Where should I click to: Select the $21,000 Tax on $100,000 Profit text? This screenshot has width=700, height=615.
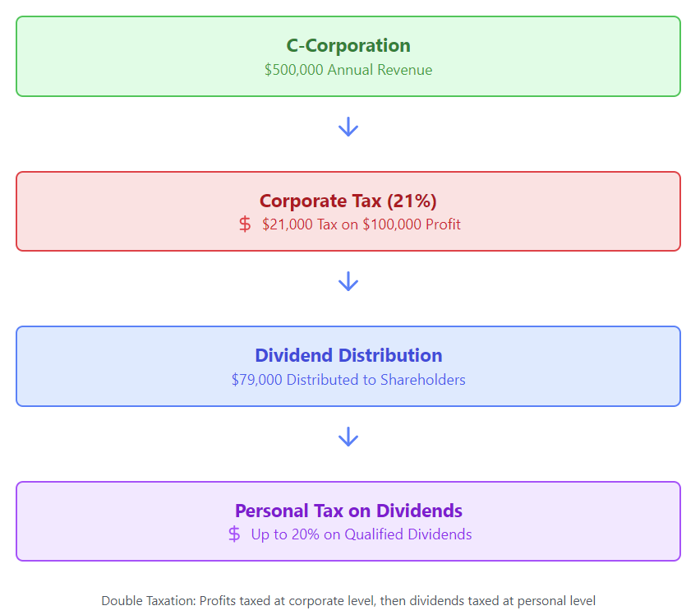coord(362,224)
